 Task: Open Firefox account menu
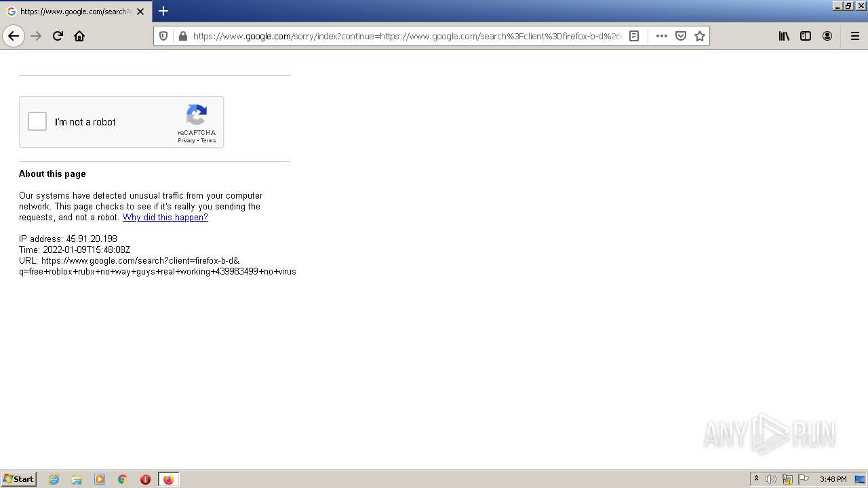click(x=827, y=36)
